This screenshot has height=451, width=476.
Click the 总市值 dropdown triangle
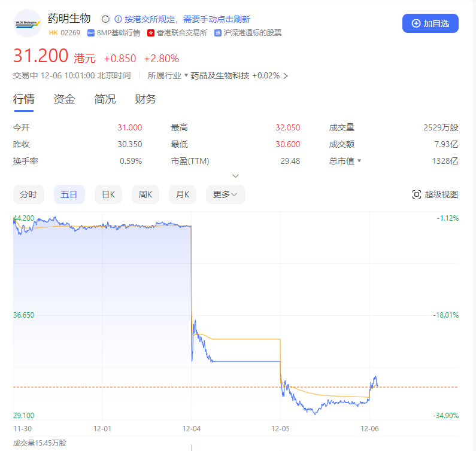point(360,161)
